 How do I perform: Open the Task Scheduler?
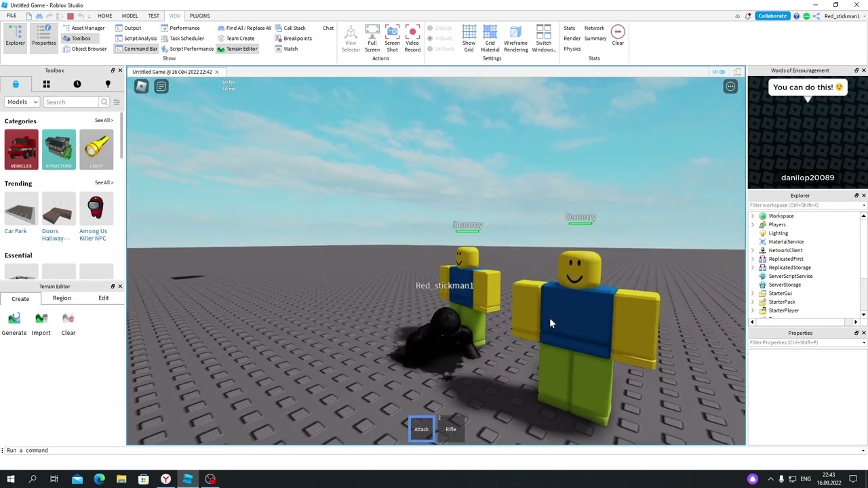coord(182,39)
